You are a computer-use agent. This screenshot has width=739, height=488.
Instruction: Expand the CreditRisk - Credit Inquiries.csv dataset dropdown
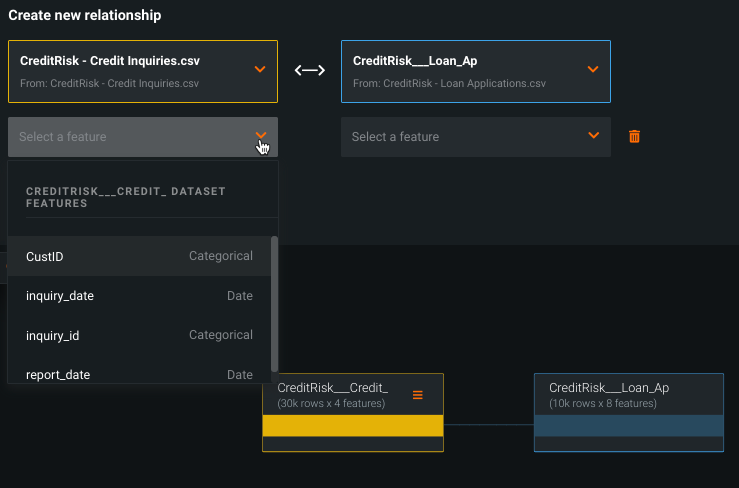tap(260, 69)
